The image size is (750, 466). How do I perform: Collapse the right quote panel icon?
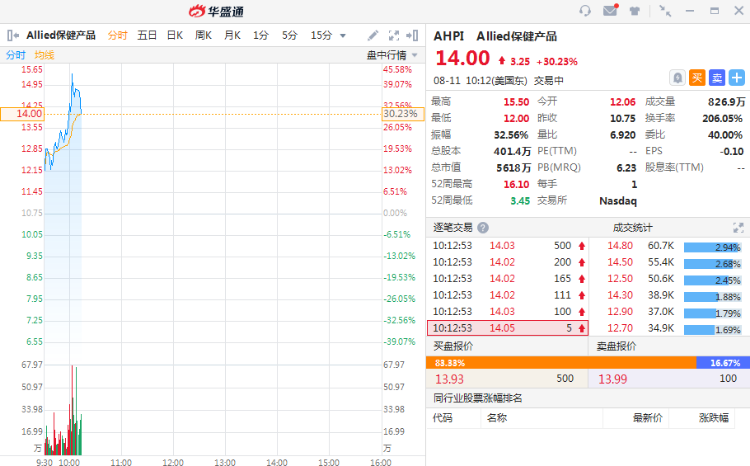pos(412,35)
